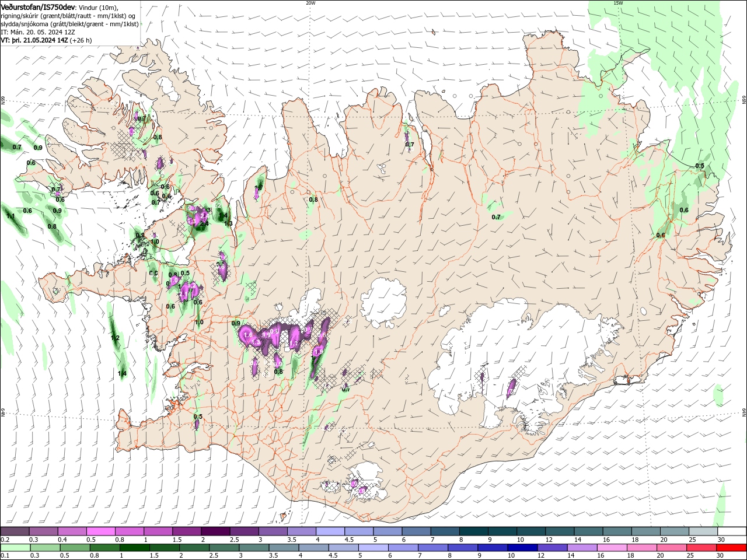
Task: Select lower legend light pink swatch between 16 and 18
Action: 612,548
